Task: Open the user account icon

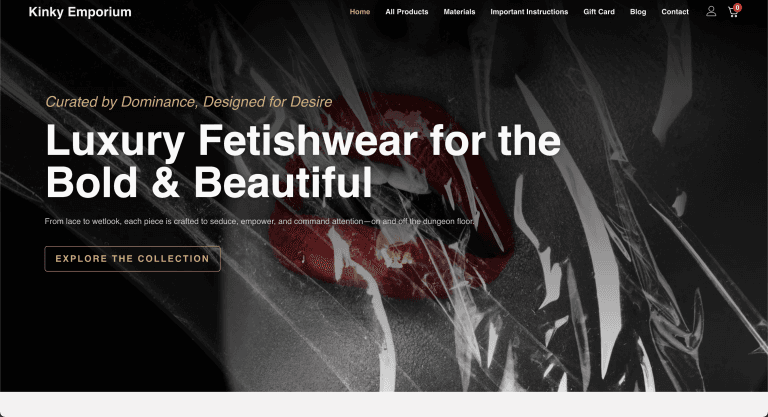Action: tap(711, 11)
